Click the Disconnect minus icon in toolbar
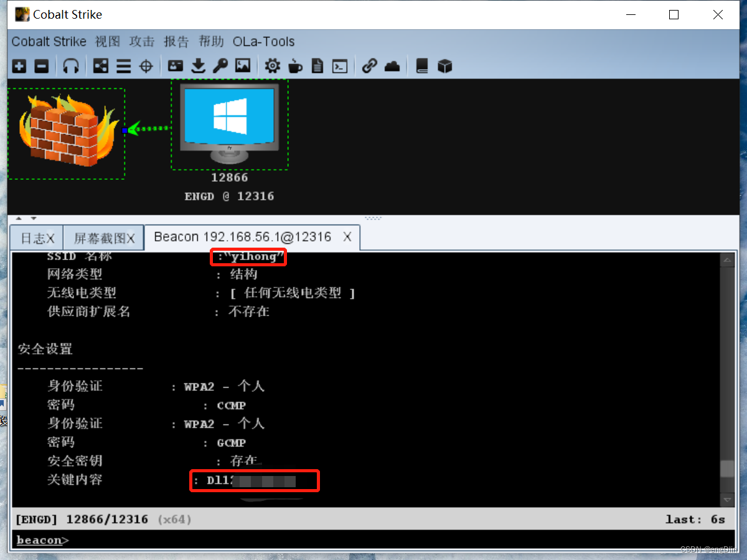747x560 pixels. click(41, 65)
